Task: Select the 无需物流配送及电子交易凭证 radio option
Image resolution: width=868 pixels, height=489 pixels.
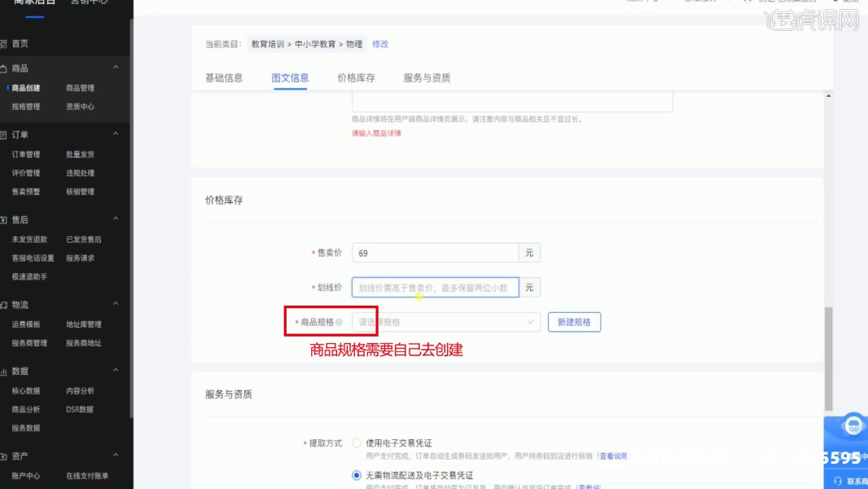Action: point(357,475)
